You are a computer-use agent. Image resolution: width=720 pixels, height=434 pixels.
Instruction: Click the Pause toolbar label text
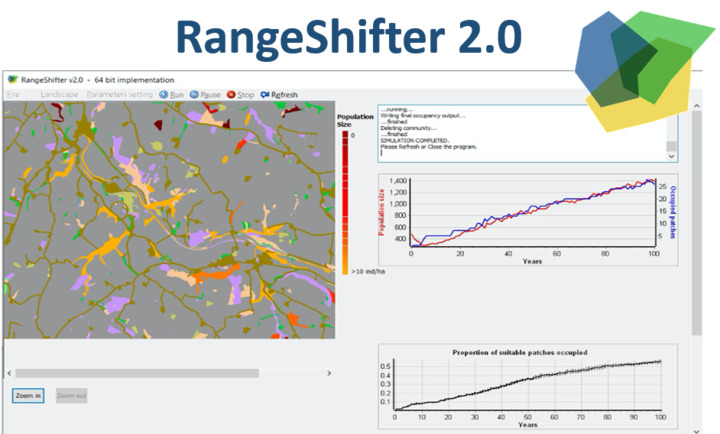(210, 95)
